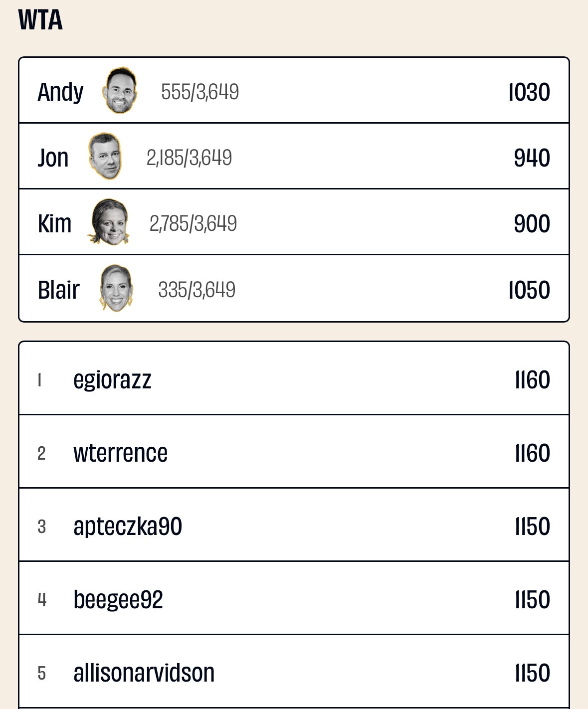Click rank number 5 in list

[x=42, y=673]
